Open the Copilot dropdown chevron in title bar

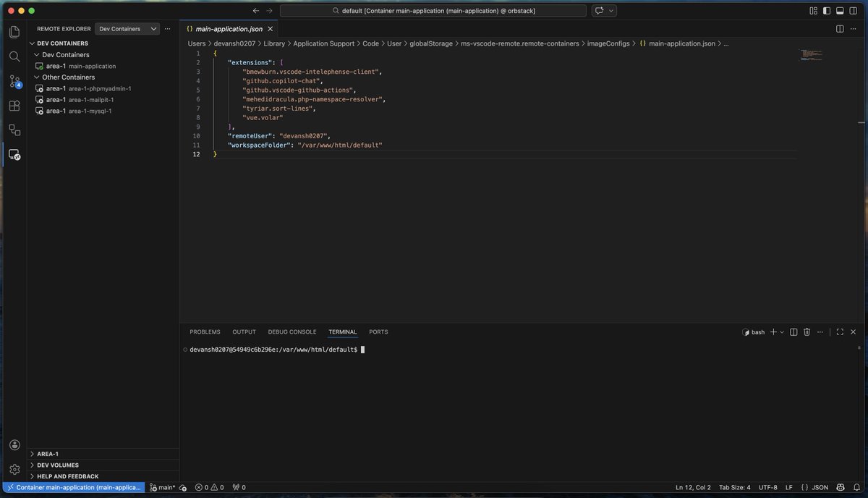611,11
